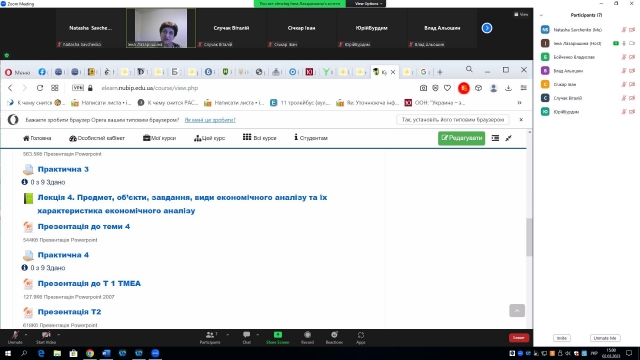The image size is (640, 360).
Task: Click the heart bookmark icon in address bar
Action: tap(447, 88)
